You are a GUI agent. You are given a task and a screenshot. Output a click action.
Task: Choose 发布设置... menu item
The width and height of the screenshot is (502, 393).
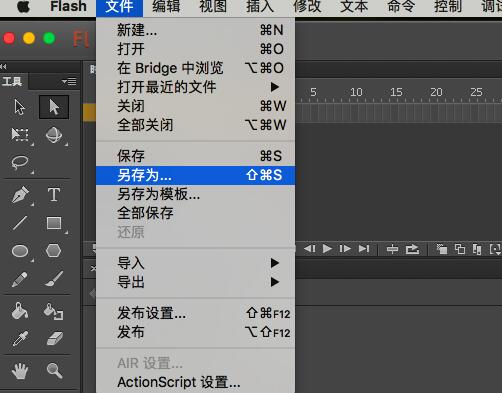pos(195,313)
